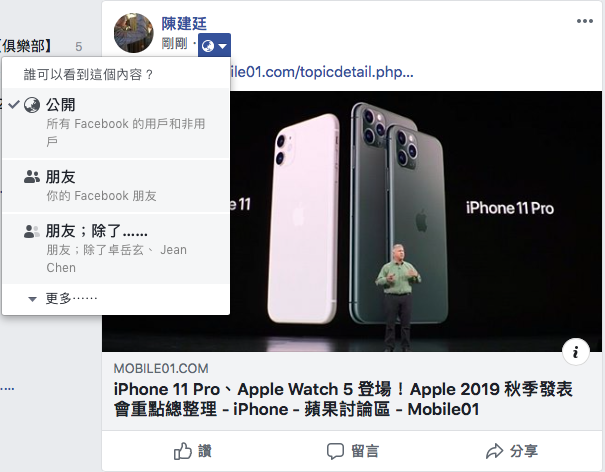Click the dropdown arrow next to 更多
This screenshot has width=605, height=472.
point(32,299)
